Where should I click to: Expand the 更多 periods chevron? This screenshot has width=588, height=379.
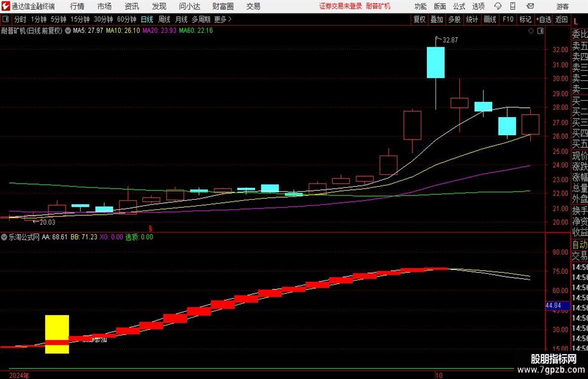point(230,19)
